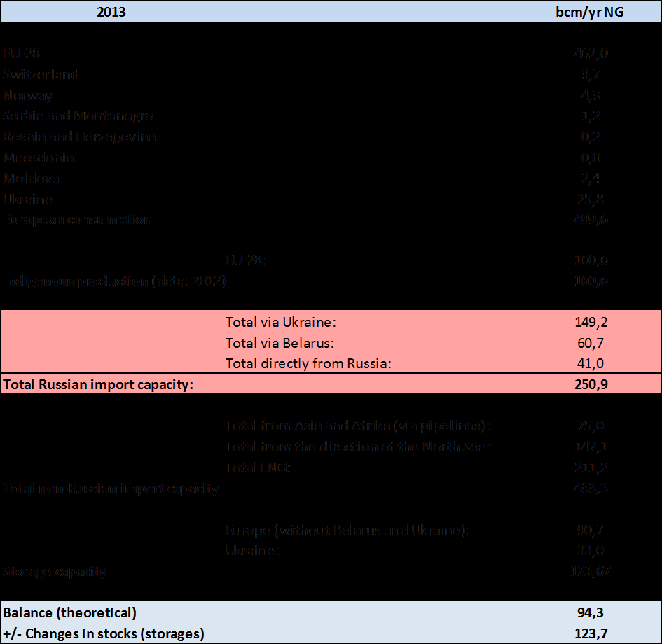This screenshot has width=662, height=644.
Task: Click the 'Bosnia and Herzegovina' row label
Action: pyautogui.click(x=79, y=136)
